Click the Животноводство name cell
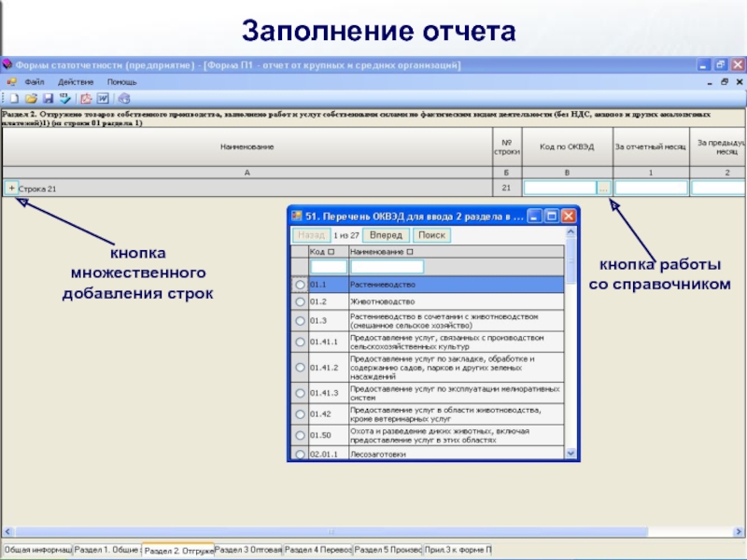The image size is (747, 560). [x=456, y=301]
